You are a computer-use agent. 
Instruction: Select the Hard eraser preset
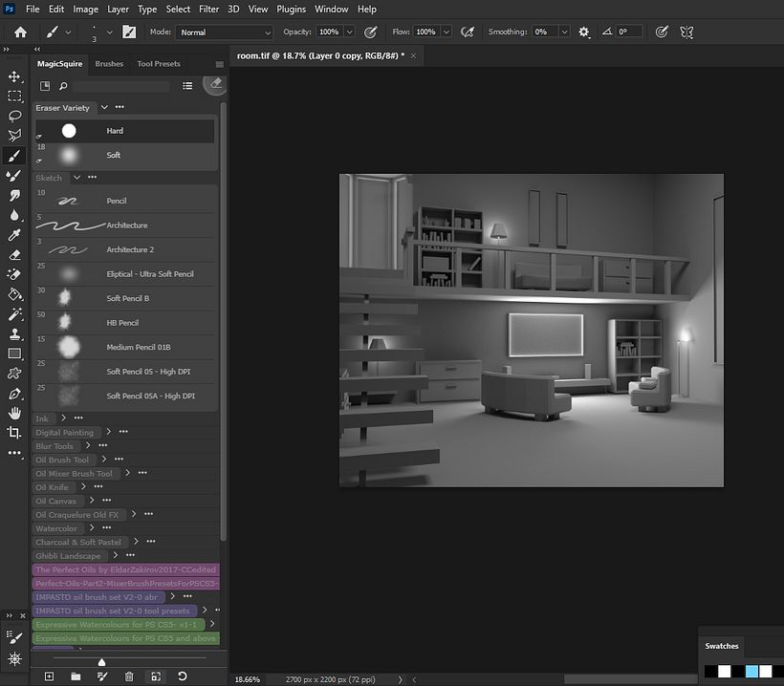coord(125,131)
